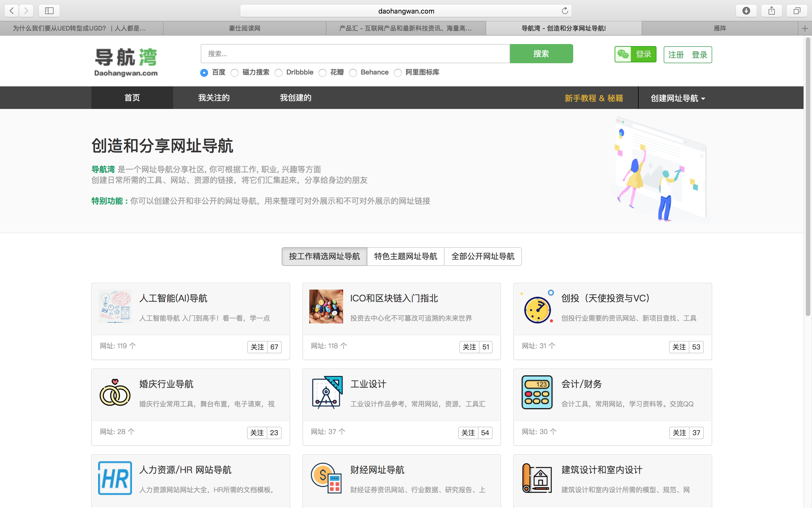Focus the 搜索... search input field
812x508 pixels.
coord(355,54)
